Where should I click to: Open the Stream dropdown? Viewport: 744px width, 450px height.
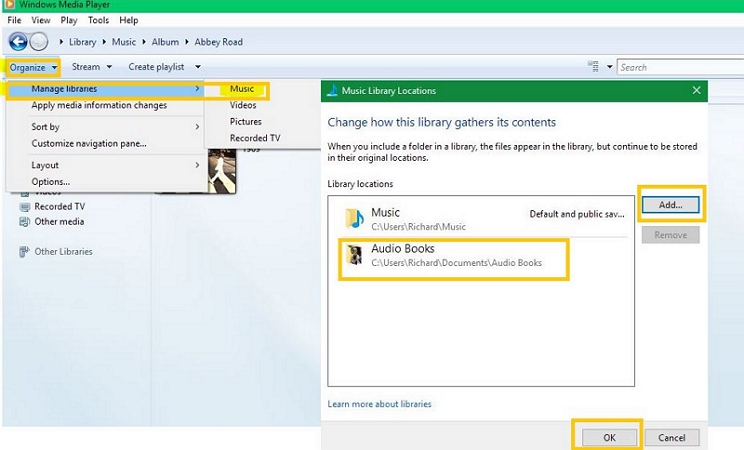[92, 67]
